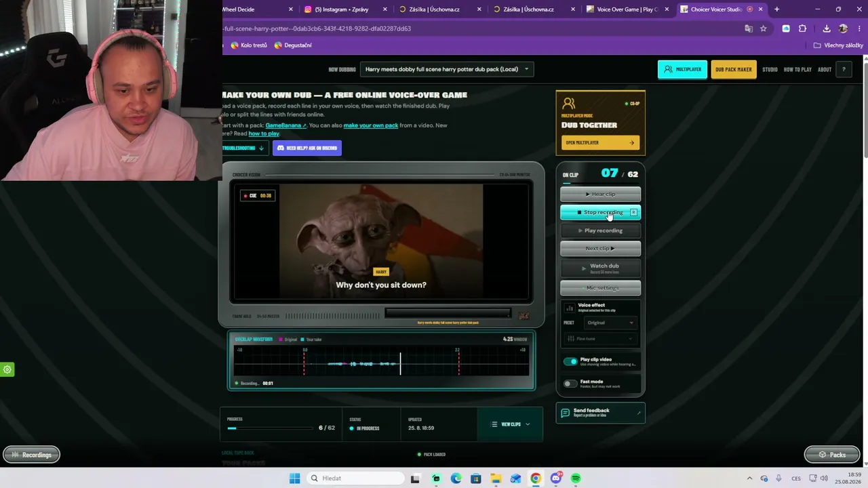868x488 pixels.
Task: Click the taskbar volume icon
Action: tap(824, 479)
